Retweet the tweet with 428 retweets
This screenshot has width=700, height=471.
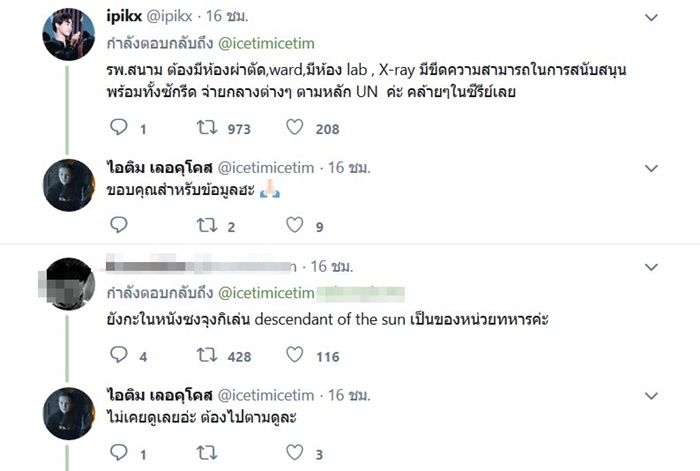[x=207, y=355]
